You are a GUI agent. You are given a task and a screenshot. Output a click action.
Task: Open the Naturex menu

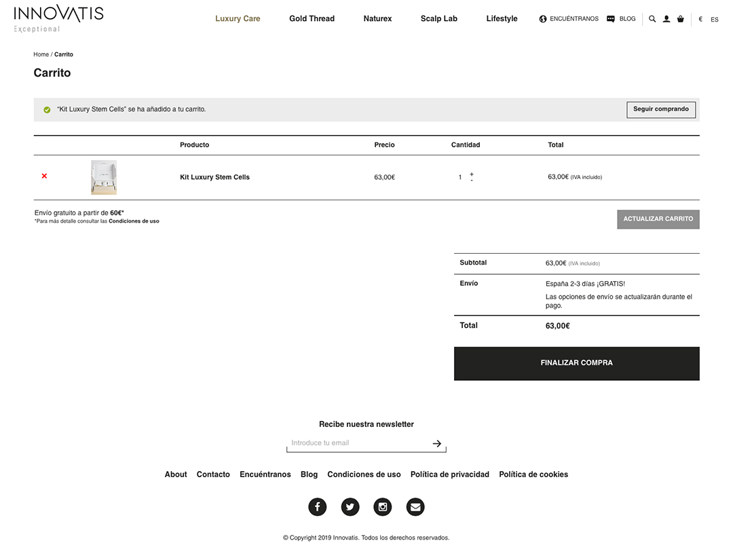pyautogui.click(x=378, y=19)
